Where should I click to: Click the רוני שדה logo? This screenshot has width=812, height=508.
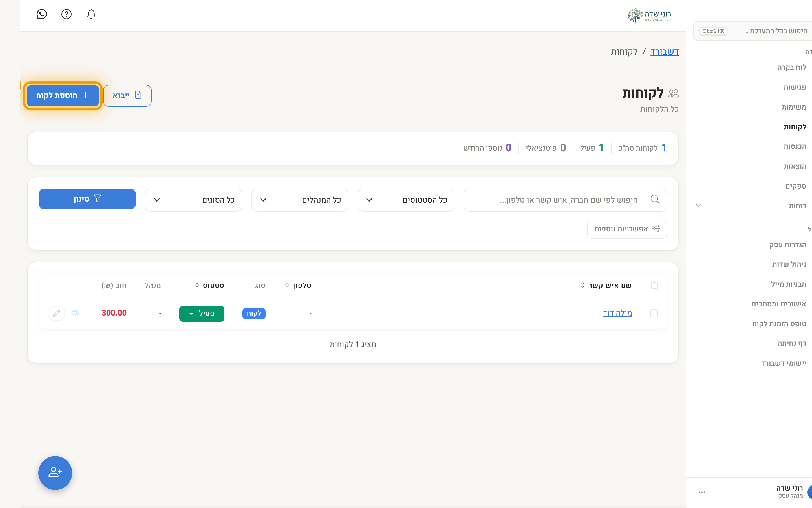649,16
